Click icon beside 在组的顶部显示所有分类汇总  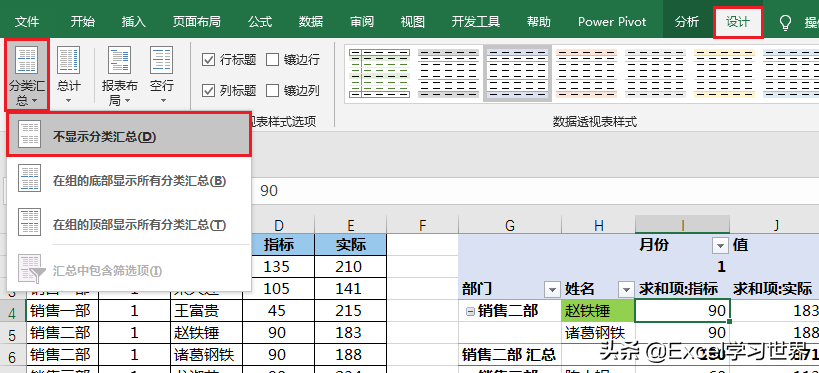click(x=29, y=222)
